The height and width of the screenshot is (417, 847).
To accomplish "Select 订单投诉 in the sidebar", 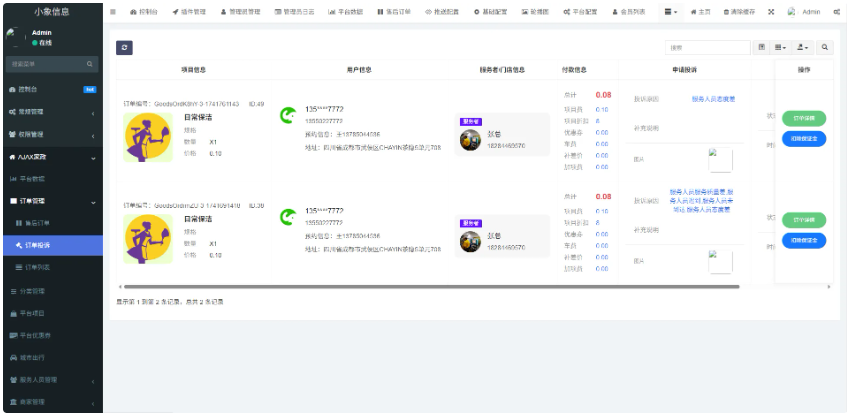I will click(x=53, y=245).
